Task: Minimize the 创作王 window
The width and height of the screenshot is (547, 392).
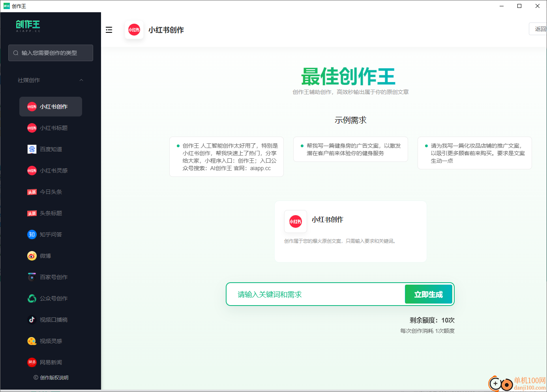Action: (x=502, y=6)
